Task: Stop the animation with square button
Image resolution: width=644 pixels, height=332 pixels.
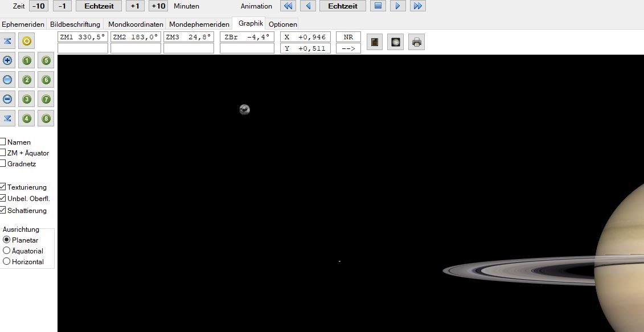Action: [378, 6]
